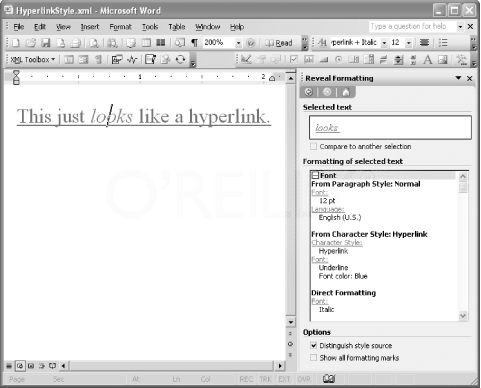Toggle EXT extend selection in status bar
The image size is (481, 388).
284,379
